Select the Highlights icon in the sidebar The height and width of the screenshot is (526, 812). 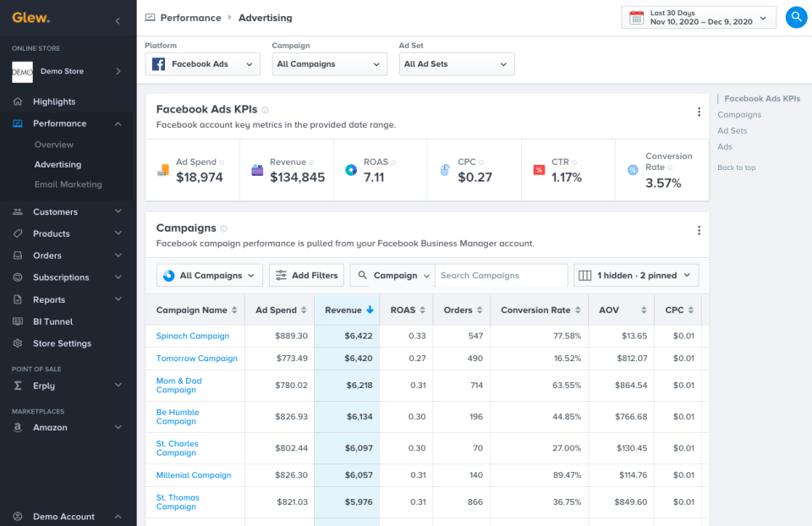(18, 101)
